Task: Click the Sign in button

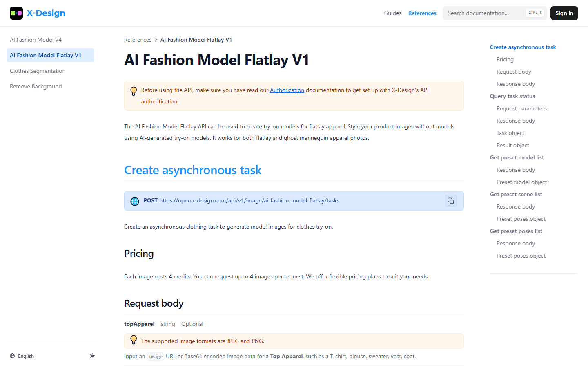Action: click(564, 13)
